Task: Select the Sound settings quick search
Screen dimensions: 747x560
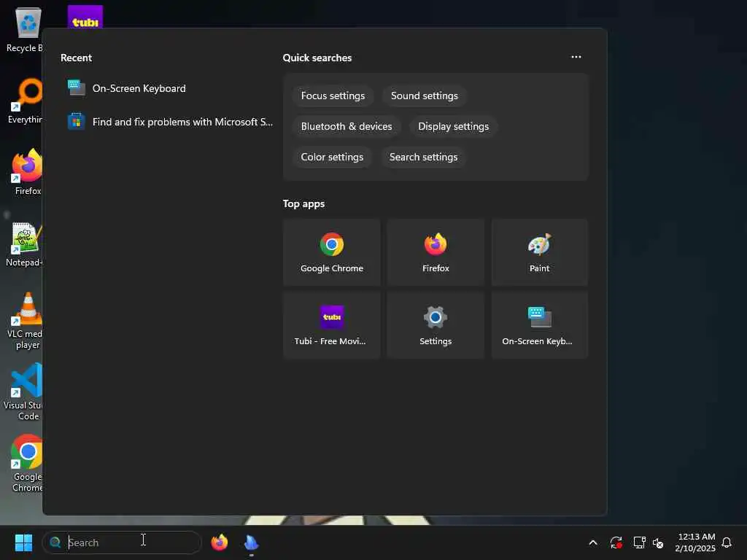Action: [x=424, y=96]
